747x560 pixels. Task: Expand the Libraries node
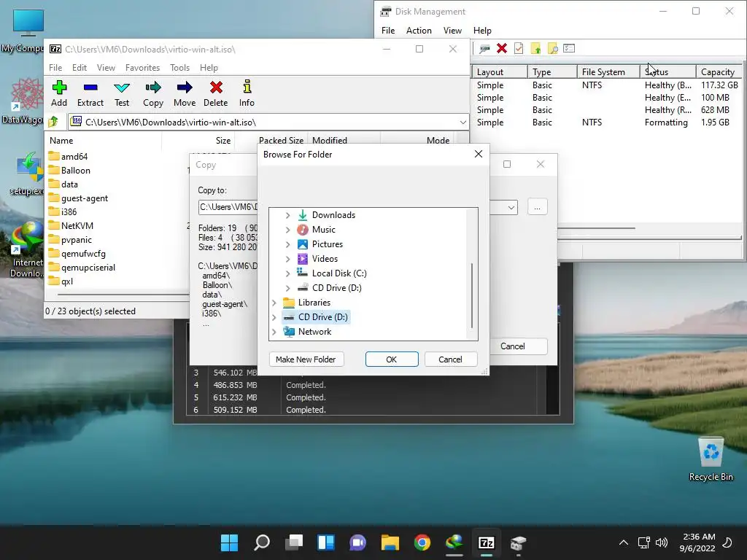click(274, 303)
